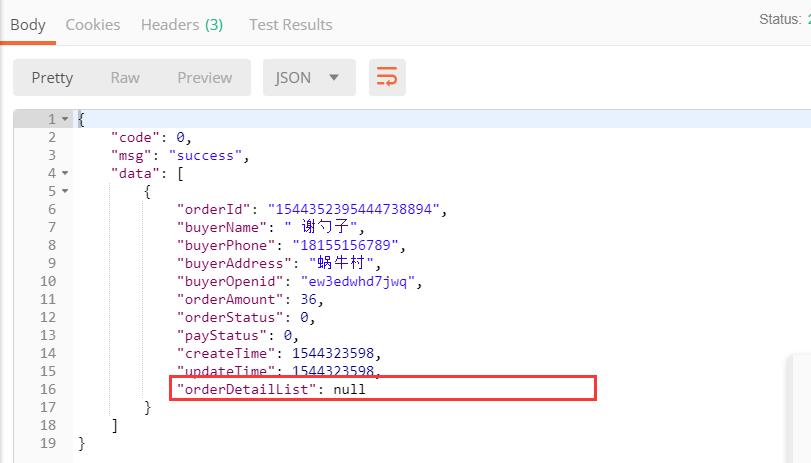Screen dimensions: 811x463
Task: Click line number 19 in the gutter
Action: click(x=48, y=443)
